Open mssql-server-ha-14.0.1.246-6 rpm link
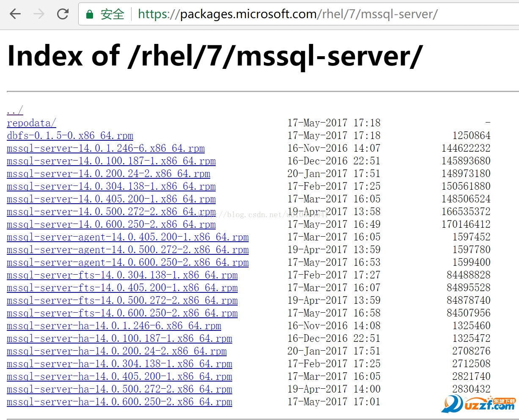The height and width of the screenshot is (420, 519). point(114,326)
